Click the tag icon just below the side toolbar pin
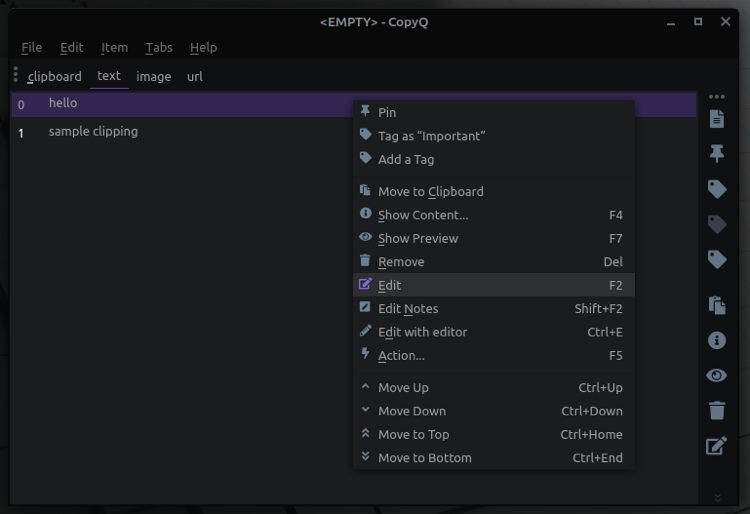Screen dimensions: 750x514 717,189
